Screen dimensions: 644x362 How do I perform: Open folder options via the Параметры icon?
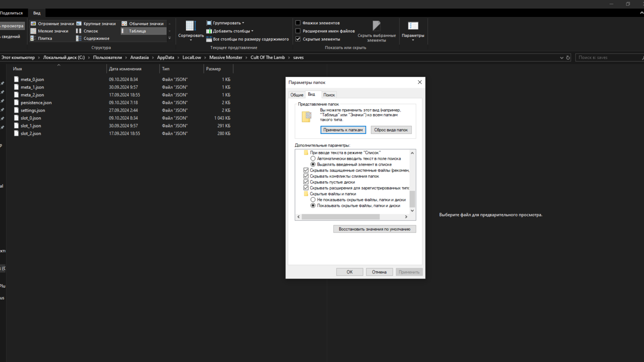pos(413,26)
